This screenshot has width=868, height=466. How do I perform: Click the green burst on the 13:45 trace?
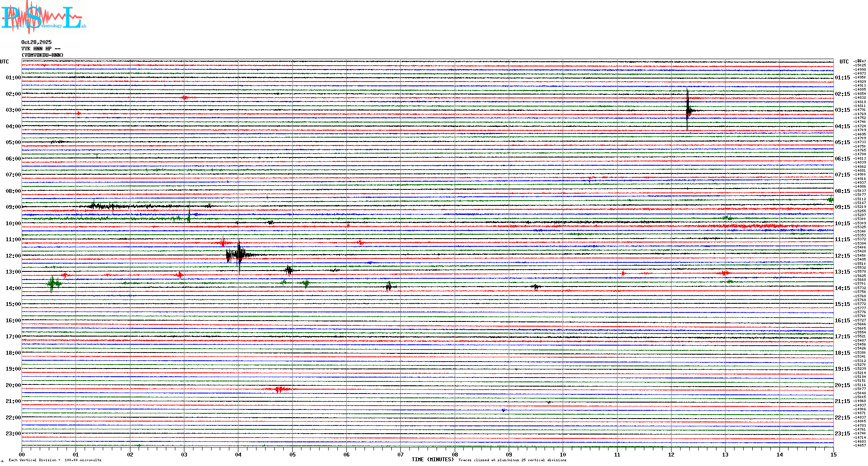(x=52, y=283)
